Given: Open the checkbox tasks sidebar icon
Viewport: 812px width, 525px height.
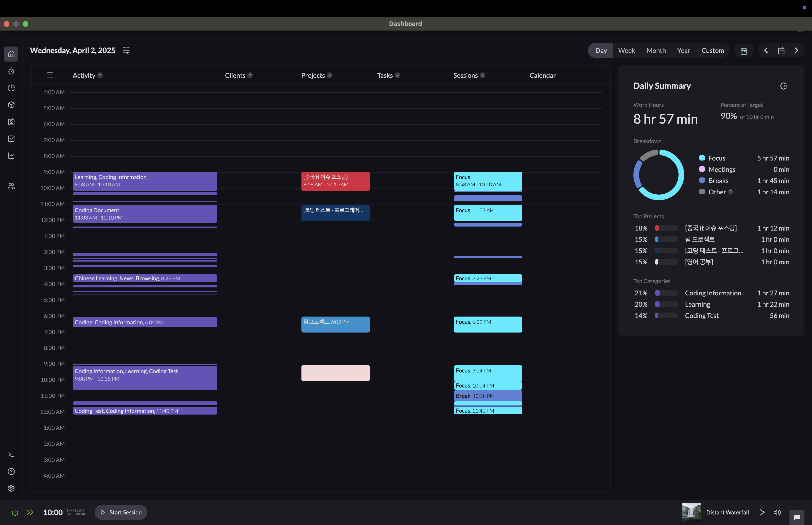Looking at the screenshot, I should 11,139.
